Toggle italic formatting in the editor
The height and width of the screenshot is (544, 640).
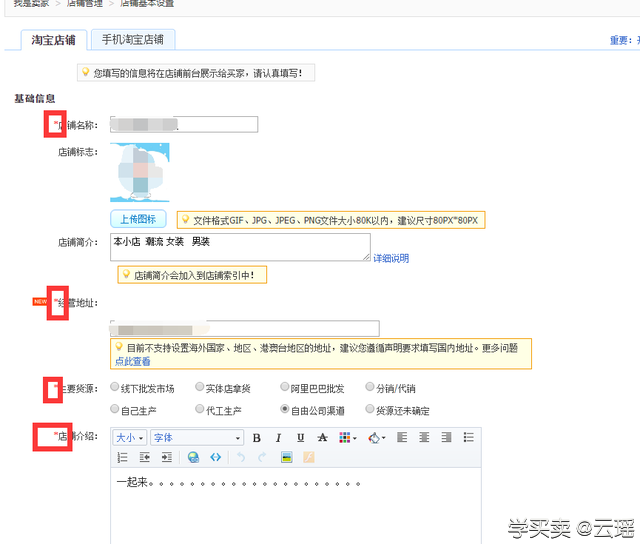coord(278,438)
